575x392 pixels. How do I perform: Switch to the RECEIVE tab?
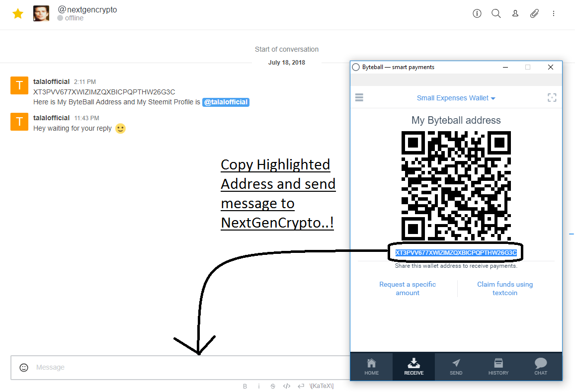click(x=413, y=367)
